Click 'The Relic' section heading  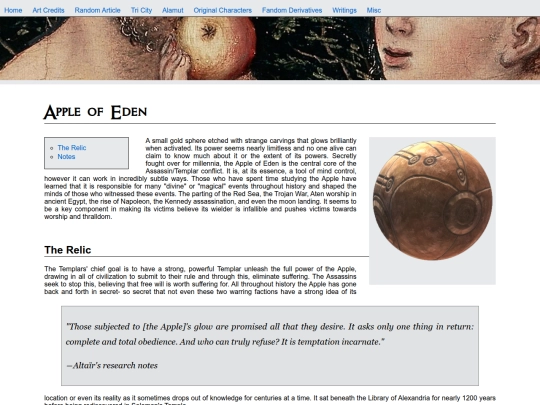click(68, 250)
